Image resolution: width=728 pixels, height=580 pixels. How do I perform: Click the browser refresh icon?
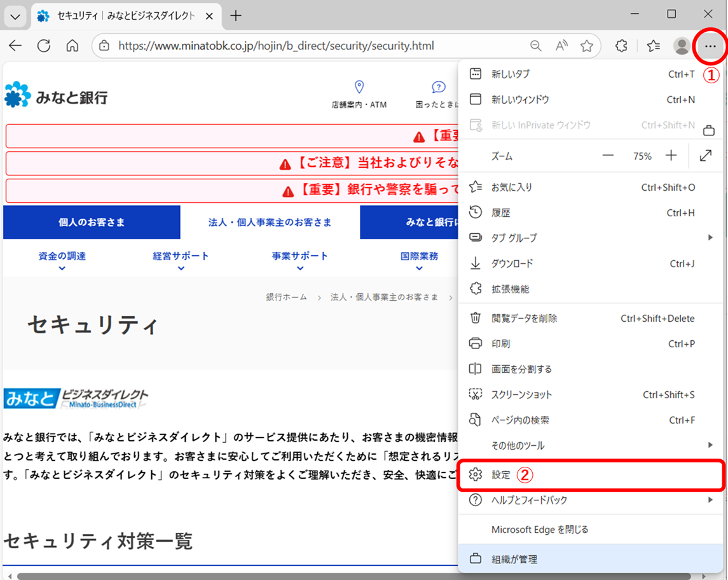[x=44, y=46]
